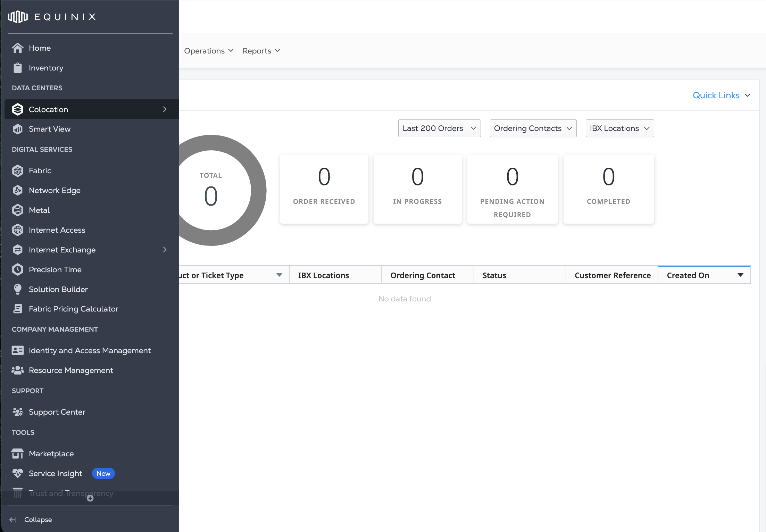Open the Last 200 Orders dropdown
Screen dimensions: 766x532
coord(439,128)
